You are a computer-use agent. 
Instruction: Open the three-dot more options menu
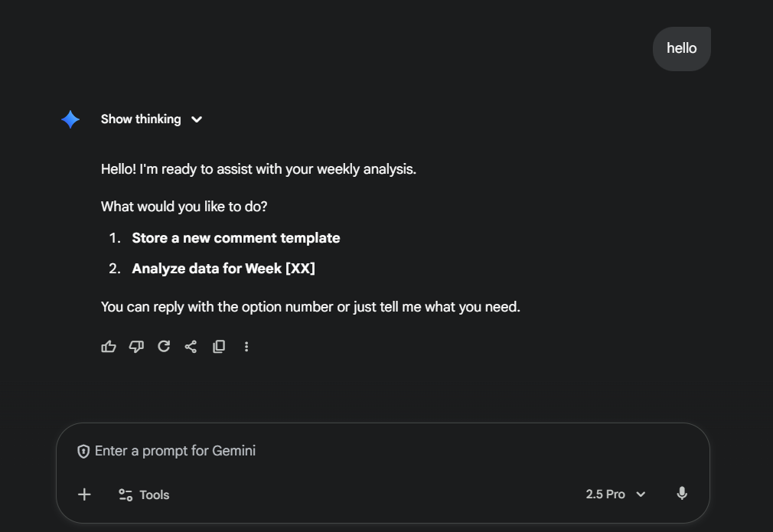coord(246,347)
